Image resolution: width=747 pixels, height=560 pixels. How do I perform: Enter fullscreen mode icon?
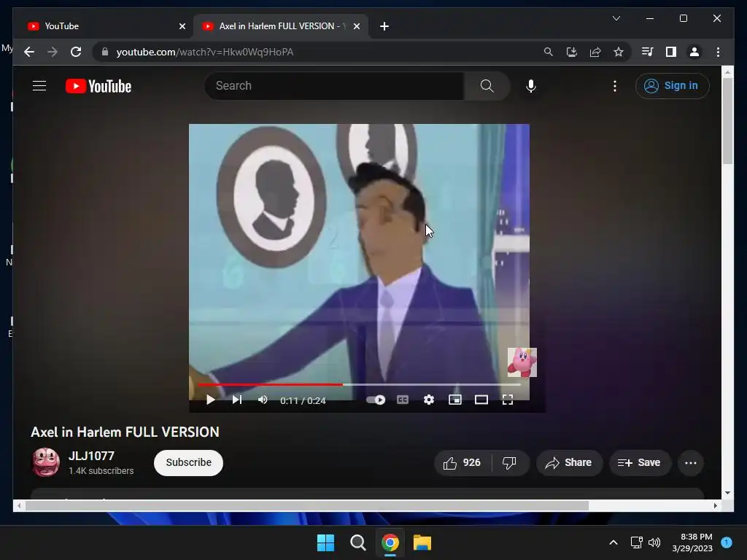pos(508,400)
